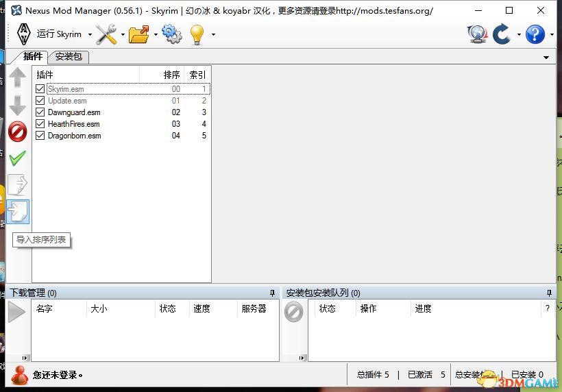
Task: Disable the Dragonborn.esm plugin checkbox
Action: 40,136
